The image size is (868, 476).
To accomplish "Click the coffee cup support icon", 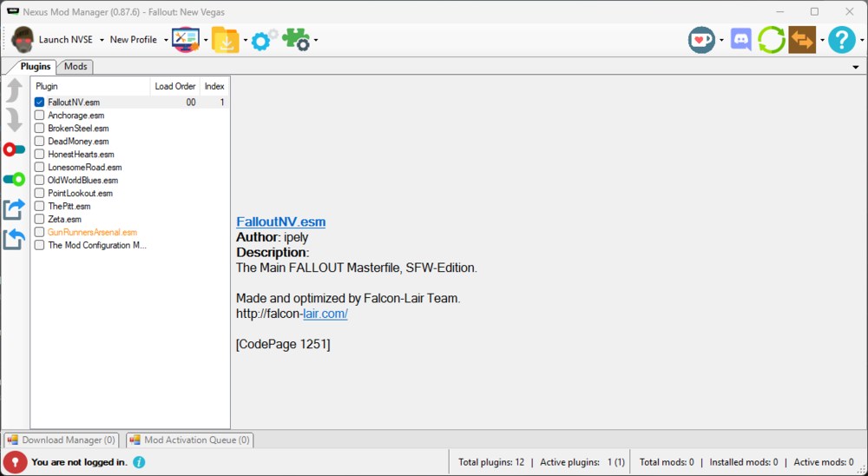I will [701, 40].
